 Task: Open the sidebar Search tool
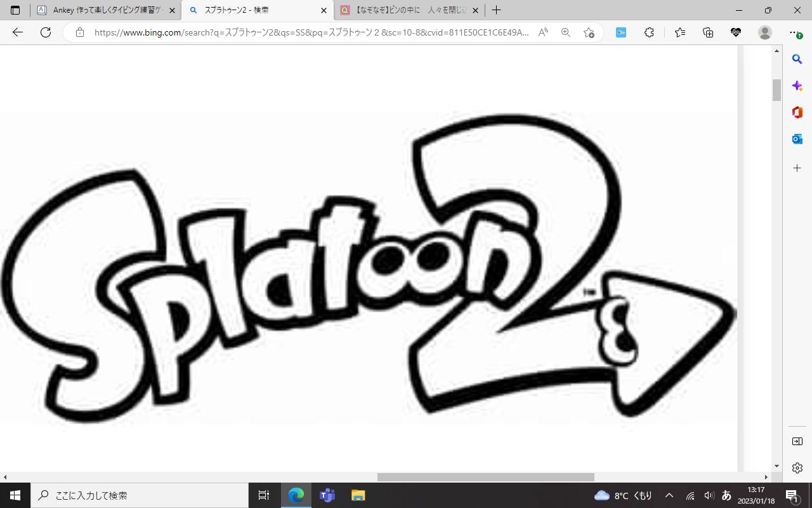pos(797,59)
